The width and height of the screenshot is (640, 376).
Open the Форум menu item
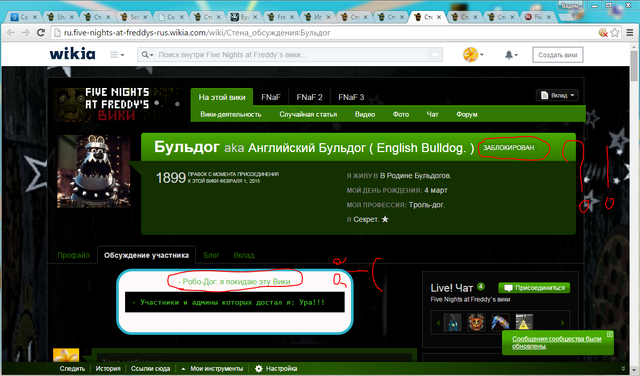point(467,114)
